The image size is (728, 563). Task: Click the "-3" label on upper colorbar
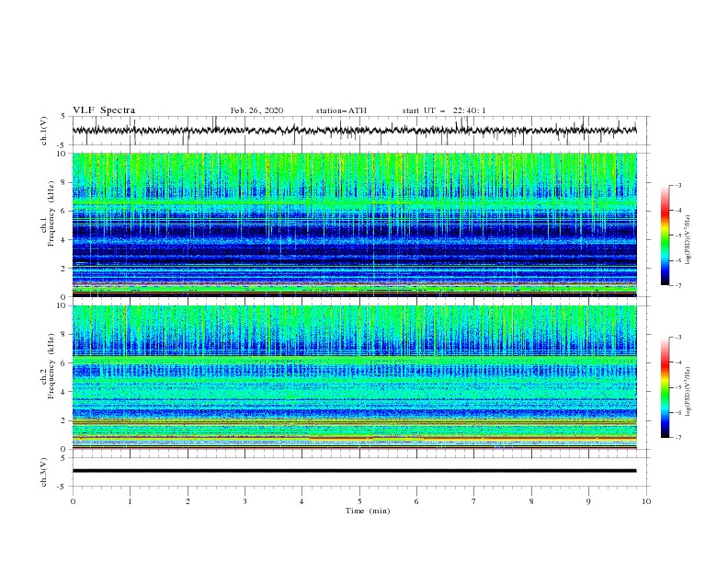[677, 185]
